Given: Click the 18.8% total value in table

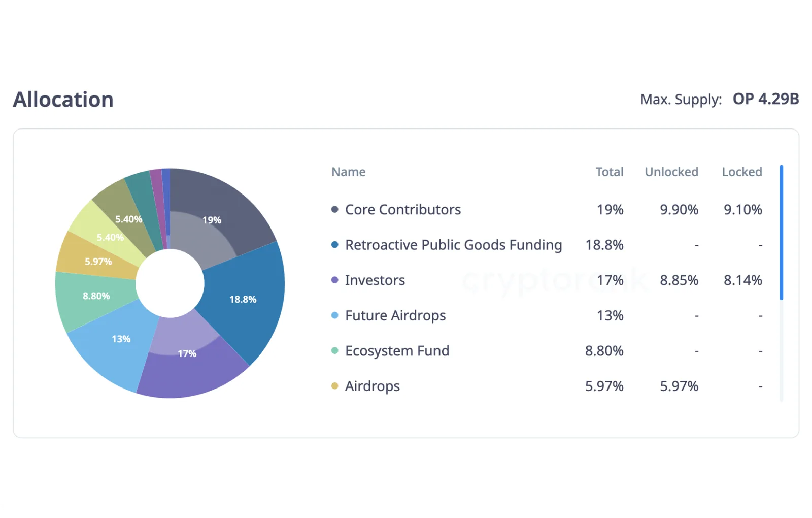Looking at the screenshot, I should point(604,245).
